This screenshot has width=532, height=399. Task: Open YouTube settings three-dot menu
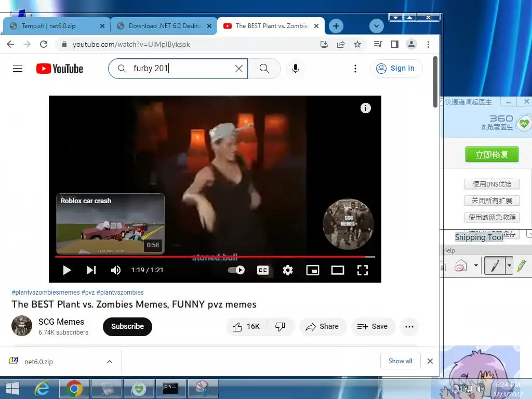pos(355,69)
